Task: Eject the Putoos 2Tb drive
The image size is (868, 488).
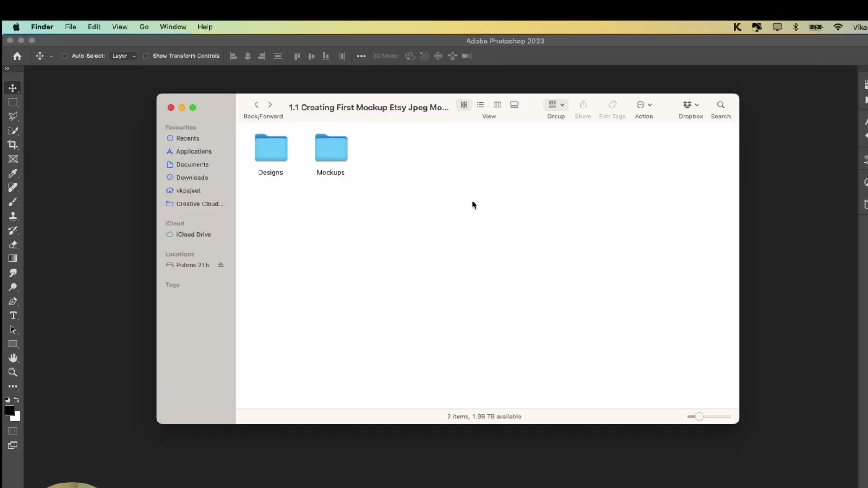Action: [x=221, y=265]
